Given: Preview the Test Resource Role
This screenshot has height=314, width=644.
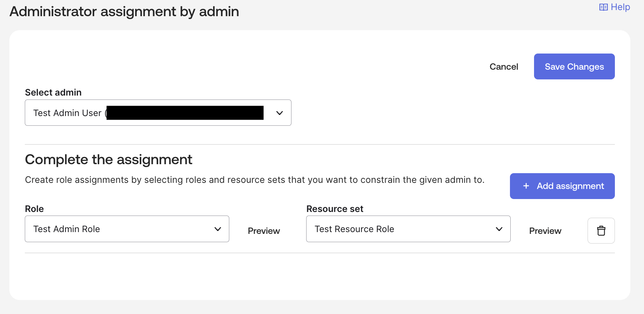Looking at the screenshot, I should (545, 231).
